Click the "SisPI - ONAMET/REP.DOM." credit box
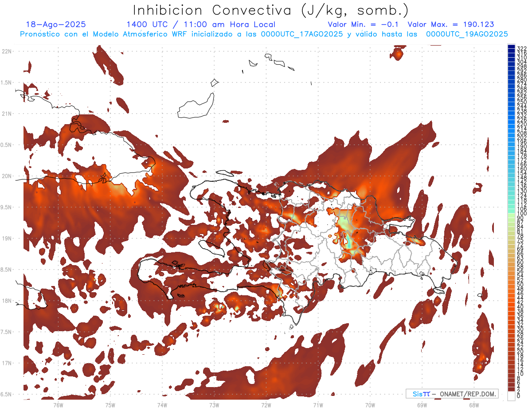Viewport: 532px width, 411px height. tap(452, 394)
